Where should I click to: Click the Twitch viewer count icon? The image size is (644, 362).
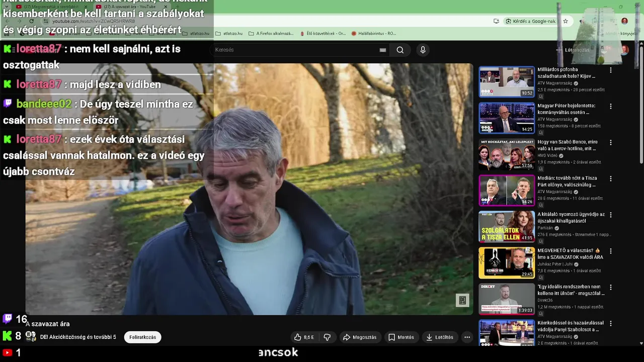8,318
